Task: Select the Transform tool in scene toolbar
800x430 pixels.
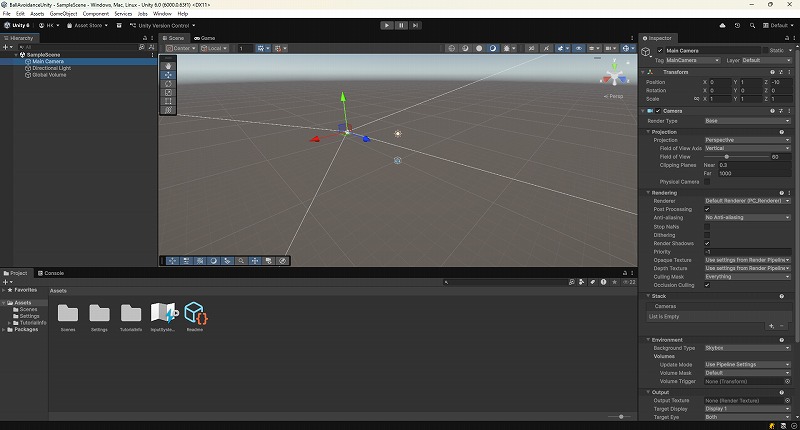Action: coord(168,110)
